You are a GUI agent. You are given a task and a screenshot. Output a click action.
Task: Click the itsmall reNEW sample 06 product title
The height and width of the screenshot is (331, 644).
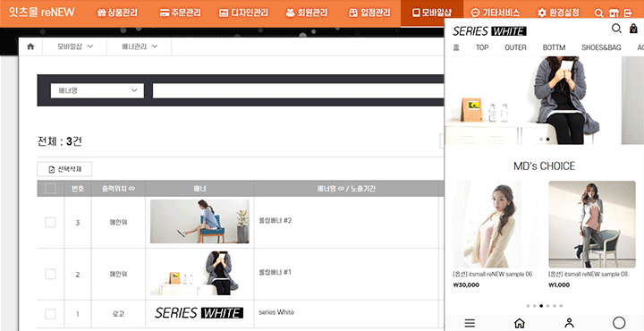coord(493,274)
